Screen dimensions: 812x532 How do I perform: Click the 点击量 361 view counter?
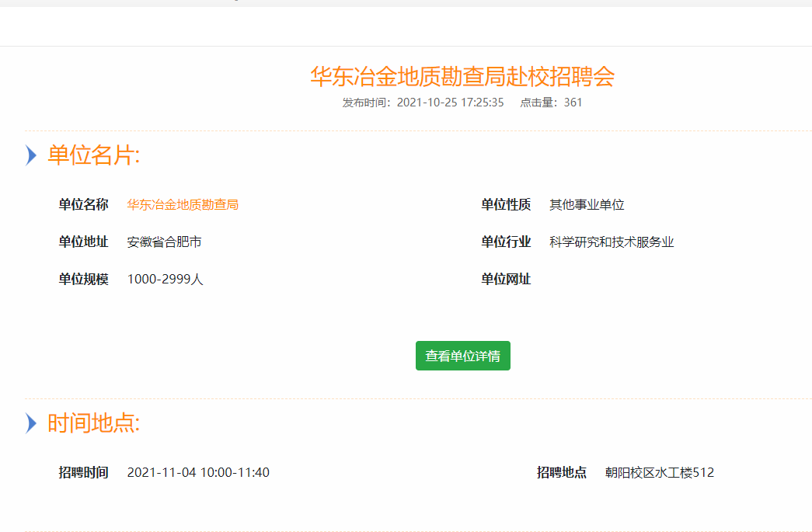[x=551, y=103]
